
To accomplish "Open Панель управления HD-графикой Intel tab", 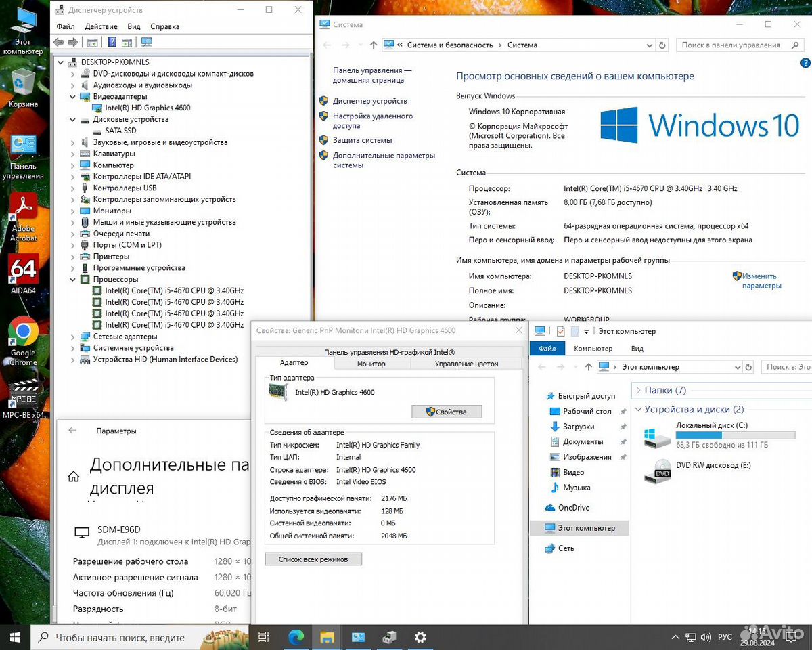I will (x=389, y=352).
